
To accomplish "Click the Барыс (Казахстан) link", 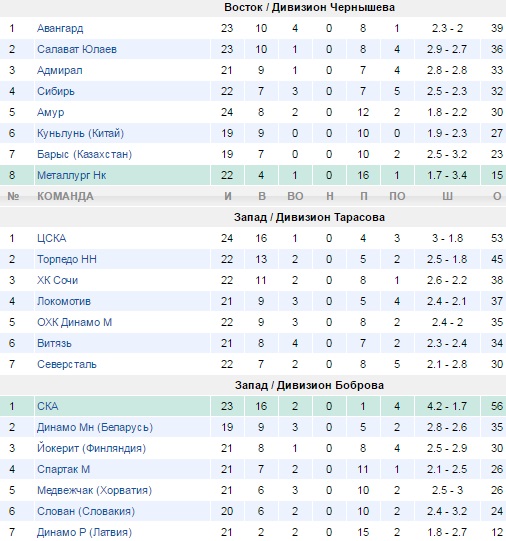I will point(85,154).
